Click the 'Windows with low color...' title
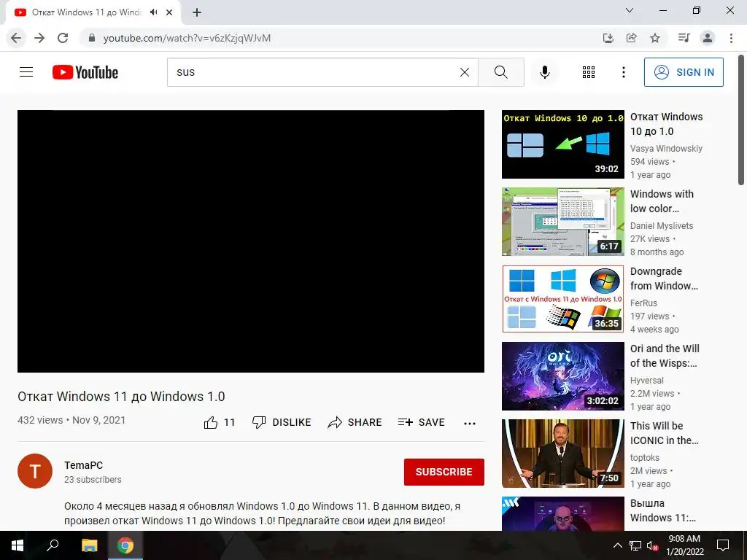This screenshot has width=747, height=560. point(662,201)
